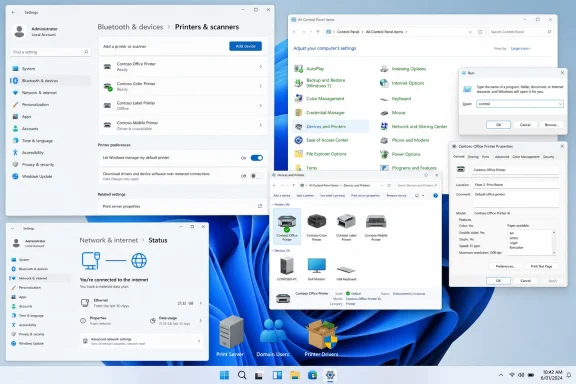The width and height of the screenshot is (576, 384).
Task: Click Preferences in printer properties
Action: 505,266
